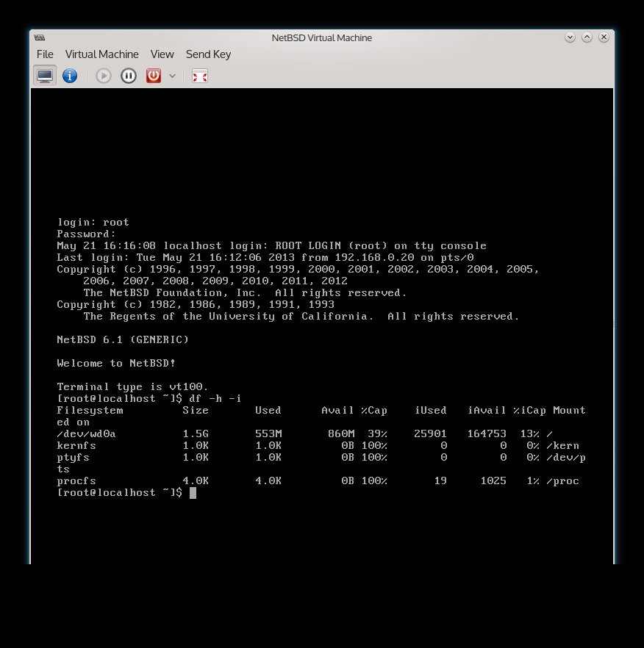Click the 1.5G size value
644x648 pixels.
pyautogui.click(x=196, y=434)
